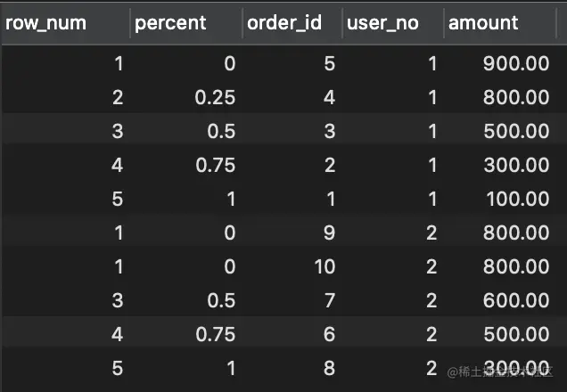Select order_id cell showing 5
The width and height of the screenshot is (567, 392).
(x=330, y=64)
